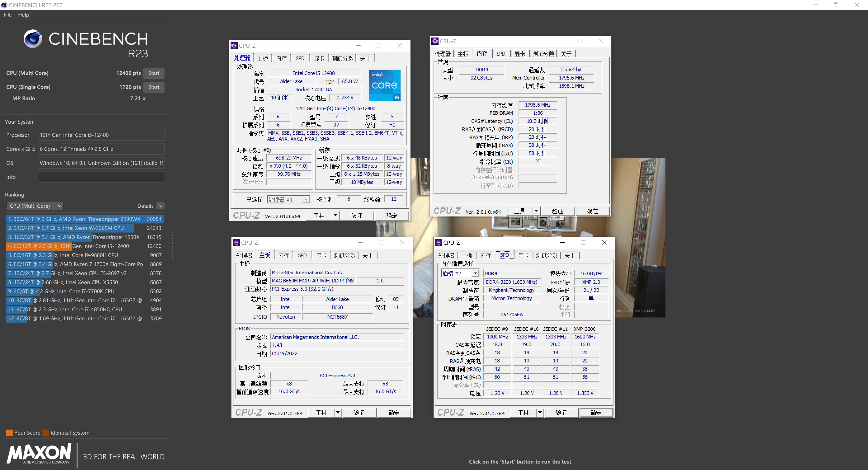Click the Info input field under Your System
868x470 pixels.
coord(101,177)
